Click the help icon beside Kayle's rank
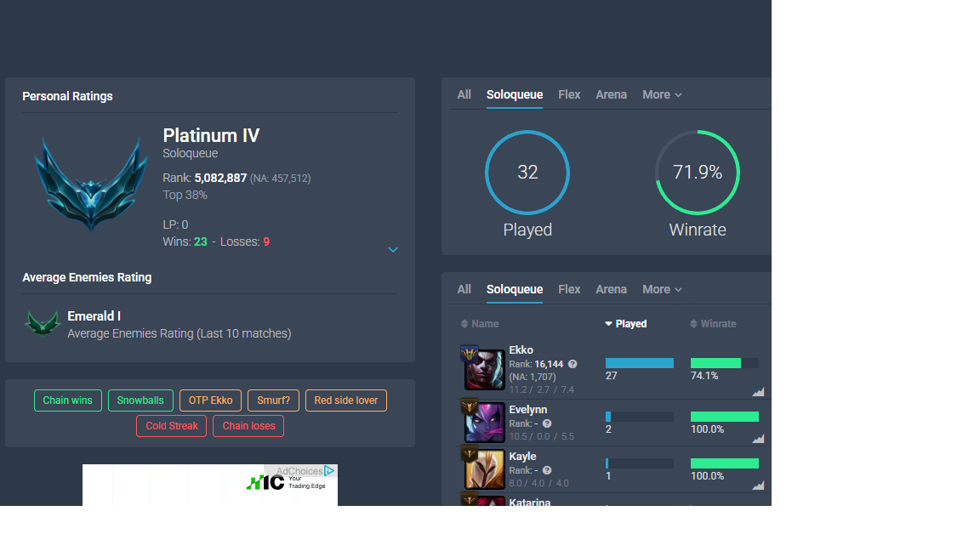Image resolution: width=980 pixels, height=551 pixels. (x=547, y=470)
